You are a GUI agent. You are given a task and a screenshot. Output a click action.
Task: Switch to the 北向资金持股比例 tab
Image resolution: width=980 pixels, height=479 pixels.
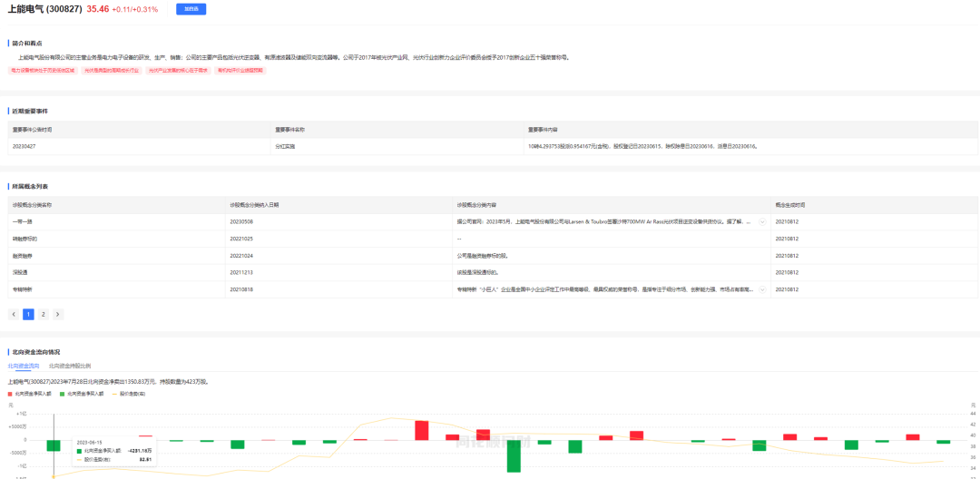click(70, 366)
